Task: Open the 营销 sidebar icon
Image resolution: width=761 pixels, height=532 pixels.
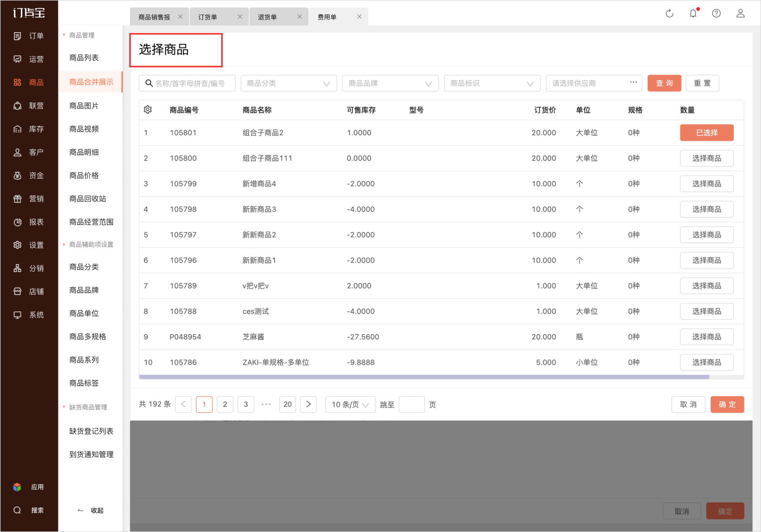Action: coord(17,199)
